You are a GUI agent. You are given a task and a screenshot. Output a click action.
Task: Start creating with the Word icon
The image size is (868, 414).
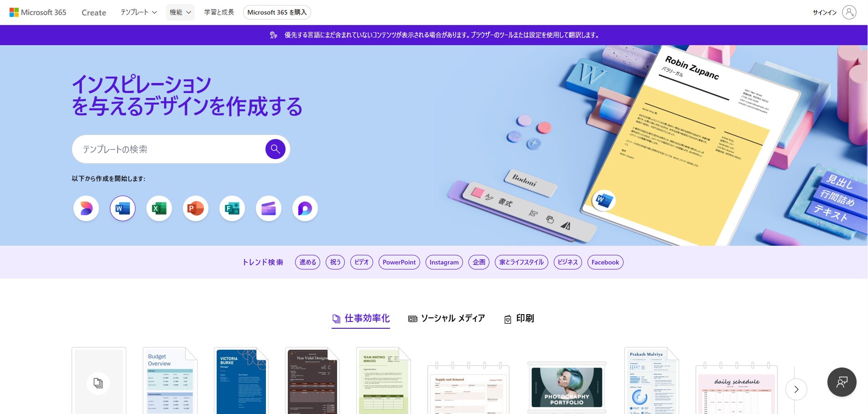pyautogui.click(x=123, y=208)
